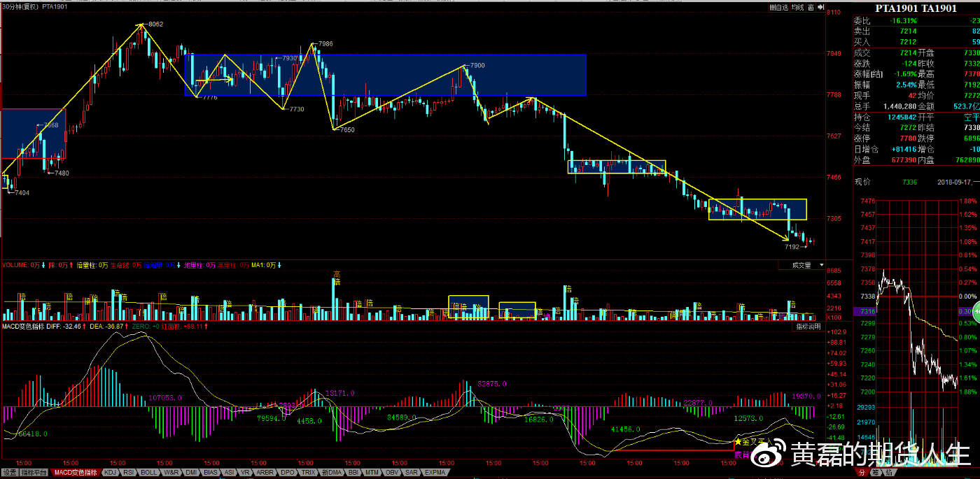
Task: Select the ARBR indicator tab
Action: point(265,473)
